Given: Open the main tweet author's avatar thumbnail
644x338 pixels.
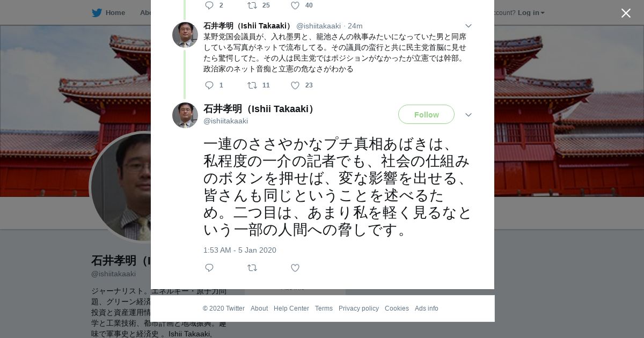Looking at the screenshot, I should [185, 115].
